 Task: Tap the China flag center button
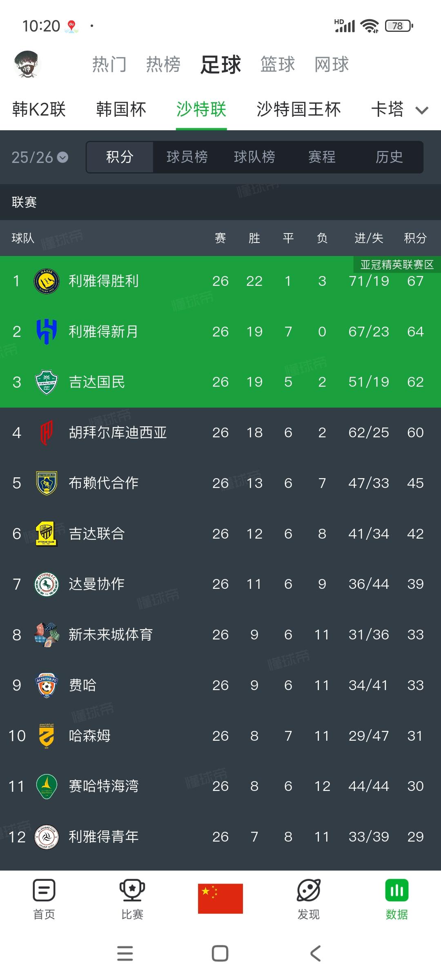tap(220, 898)
